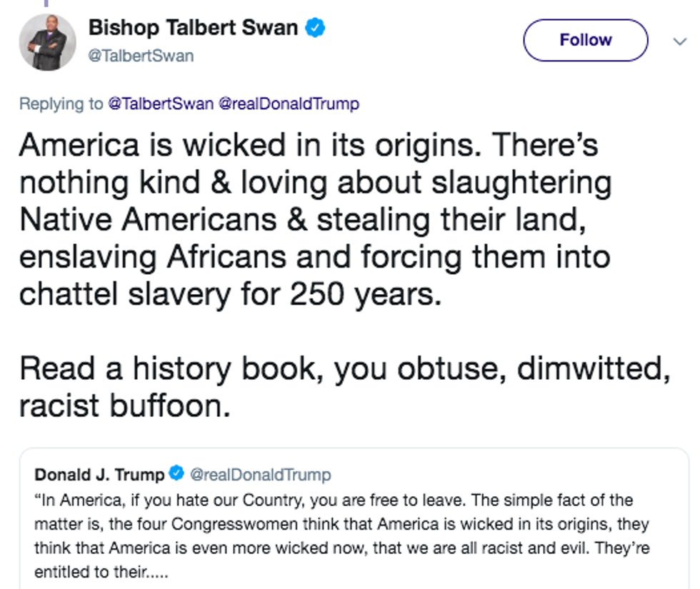The width and height of the screenshot is (700, 589).
Task: Open the Bishop Talbert Swan display name
Action: click(193, 28)
